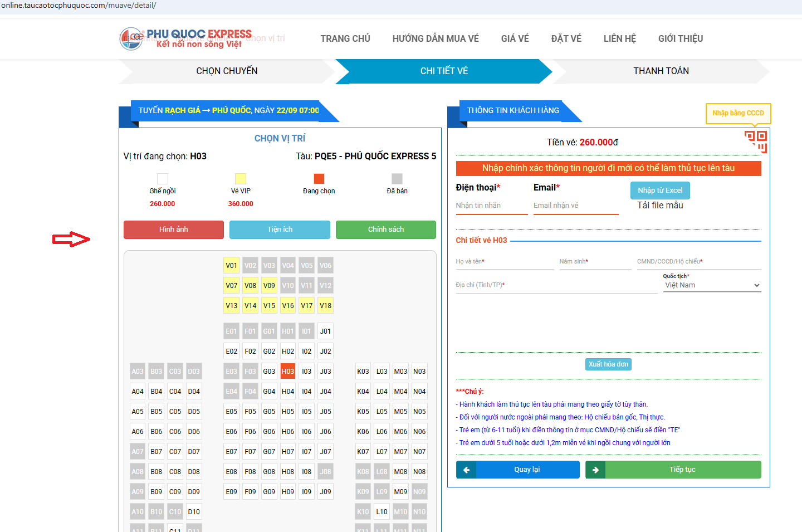802x532 pixels.
Task: Open the Quốc tịch dropdown showing Việt Nam
Action: pos(712,285)
